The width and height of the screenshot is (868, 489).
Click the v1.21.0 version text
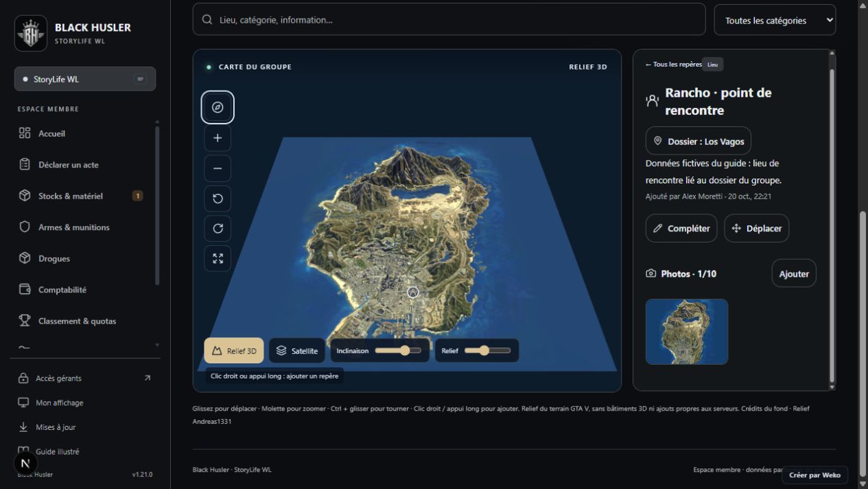pos(142,475)
